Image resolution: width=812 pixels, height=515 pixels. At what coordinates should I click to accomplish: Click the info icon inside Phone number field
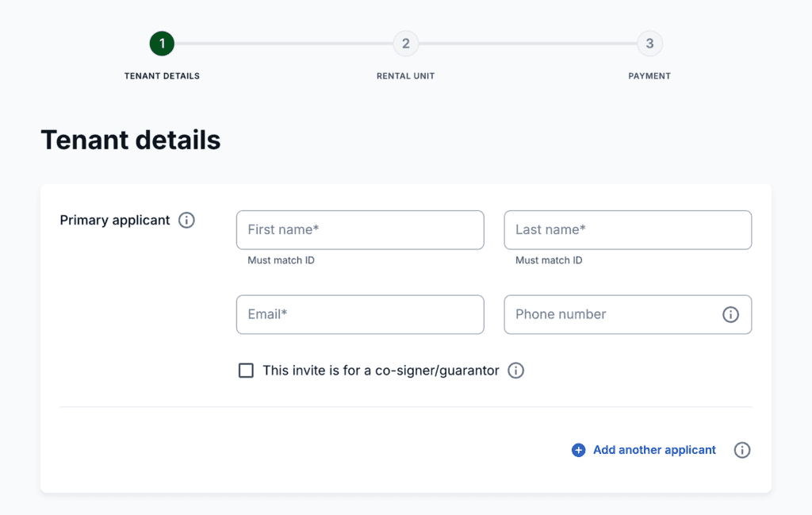[730, 315]
